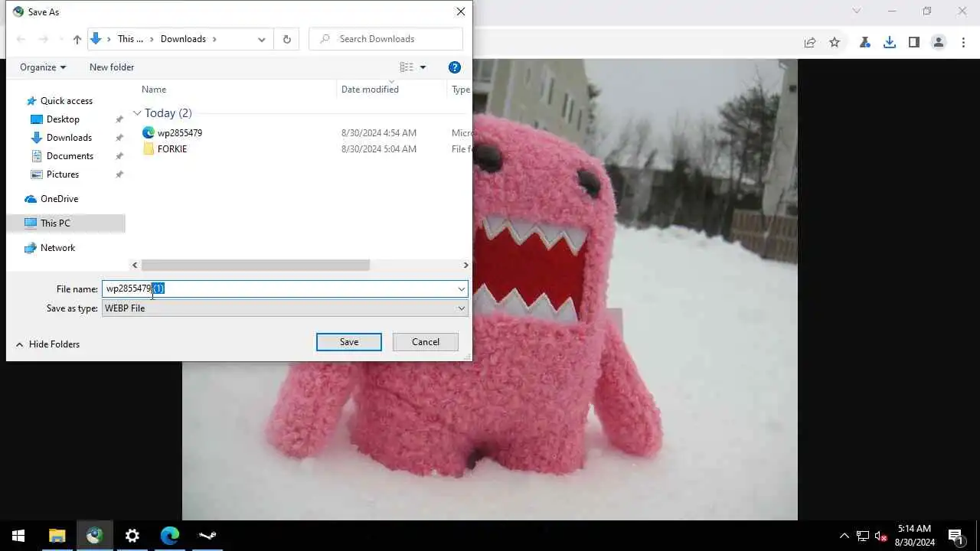Bookmark this page with star icon

click(835, 43)
